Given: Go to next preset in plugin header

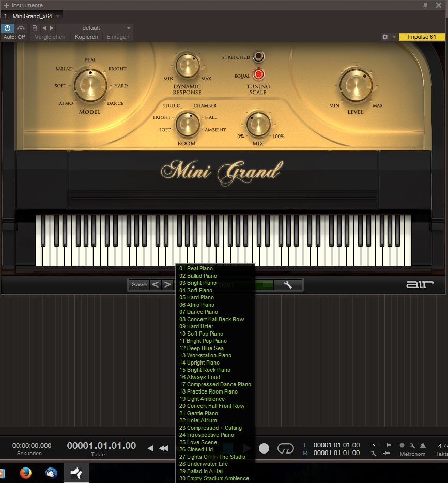Looking at the screenshot, I should click(52, 28).
